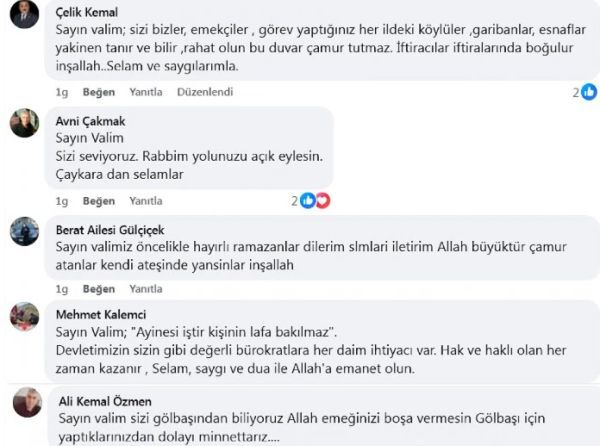The width and height of the screenshot is (600, 446).
Task: Click Avni Çakmak's profile avatar
Action: 24,123
